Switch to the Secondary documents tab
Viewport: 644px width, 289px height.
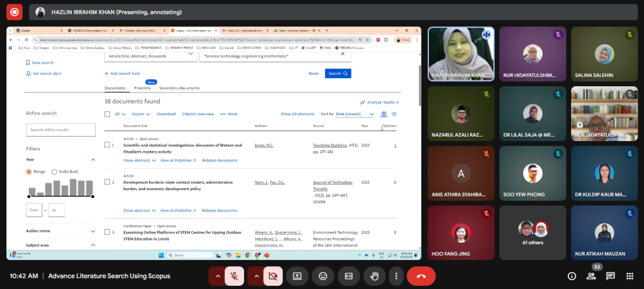[x=179, y=88]
